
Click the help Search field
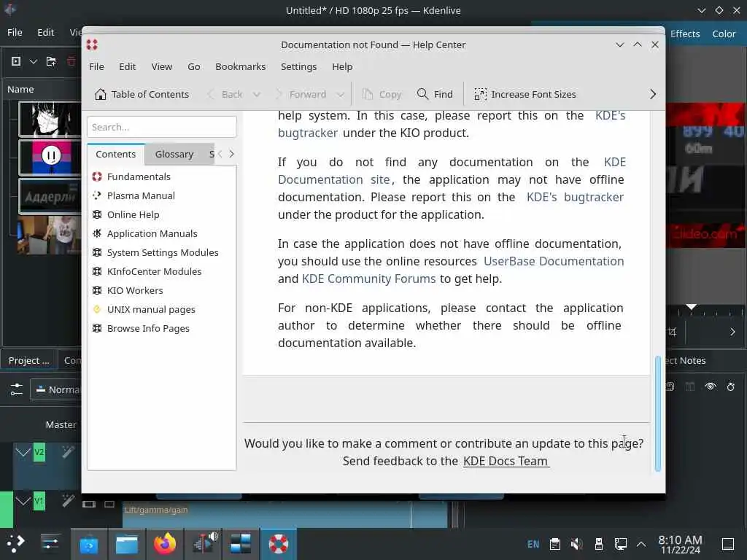(161, 127)
